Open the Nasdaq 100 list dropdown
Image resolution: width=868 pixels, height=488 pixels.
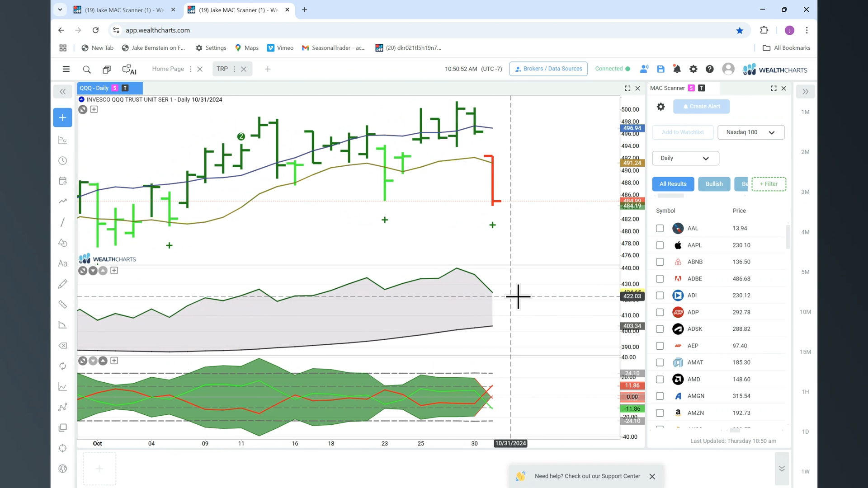click(x=751, y=132)
